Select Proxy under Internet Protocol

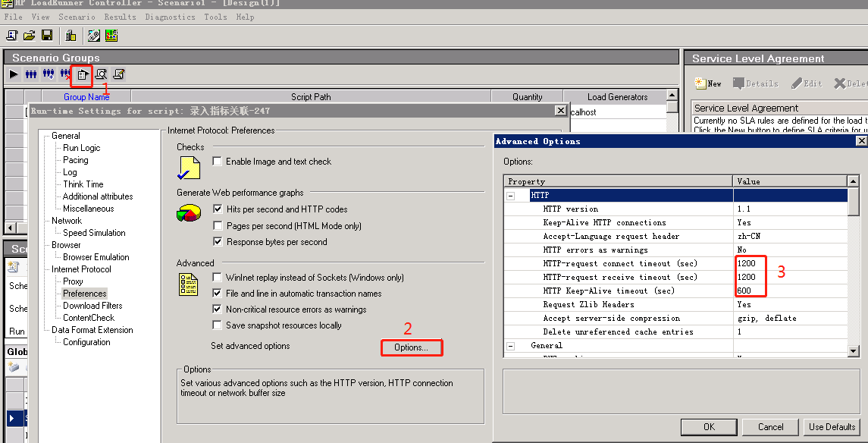[73, 281]
